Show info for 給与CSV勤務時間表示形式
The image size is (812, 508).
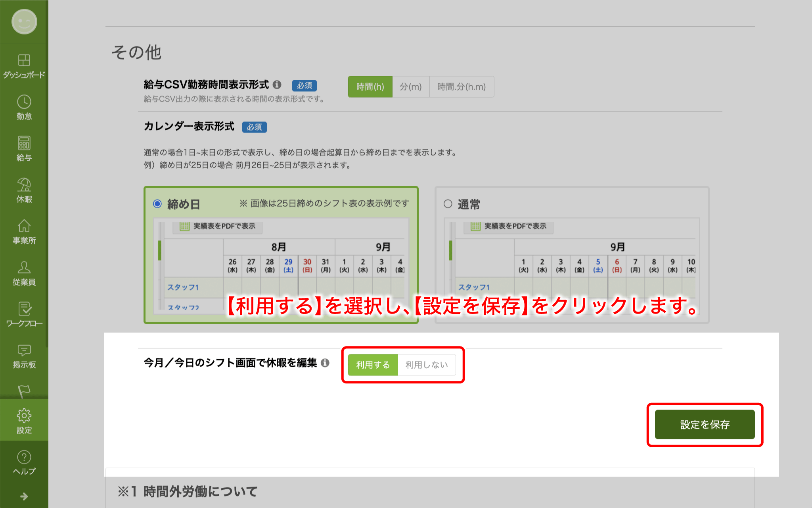coord(277,85)
